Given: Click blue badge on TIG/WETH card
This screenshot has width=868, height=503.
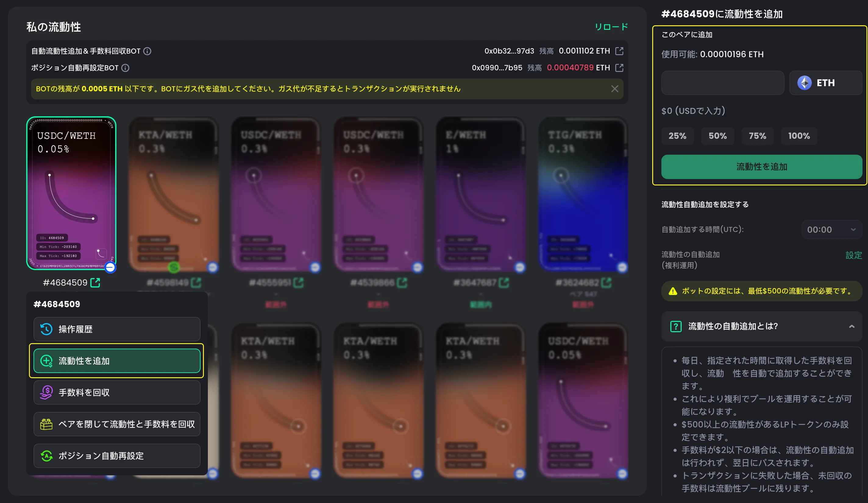Looking at the screenshot, I should 622,267.
